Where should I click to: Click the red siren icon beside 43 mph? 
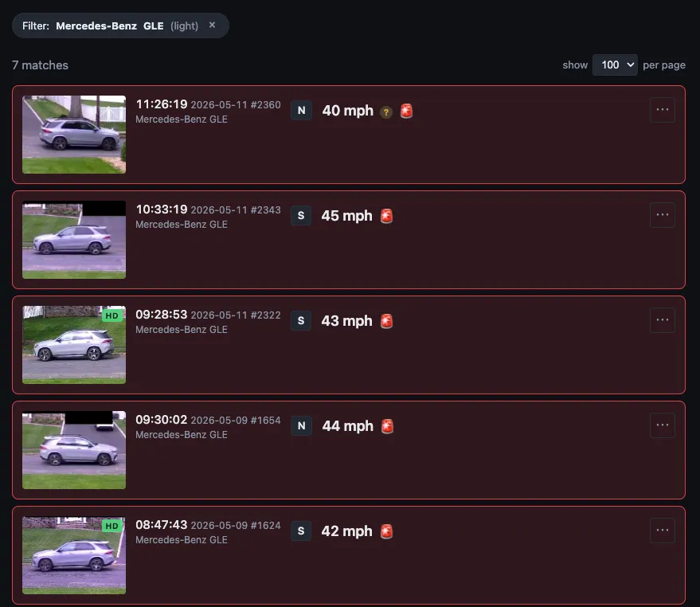[386, 321]
